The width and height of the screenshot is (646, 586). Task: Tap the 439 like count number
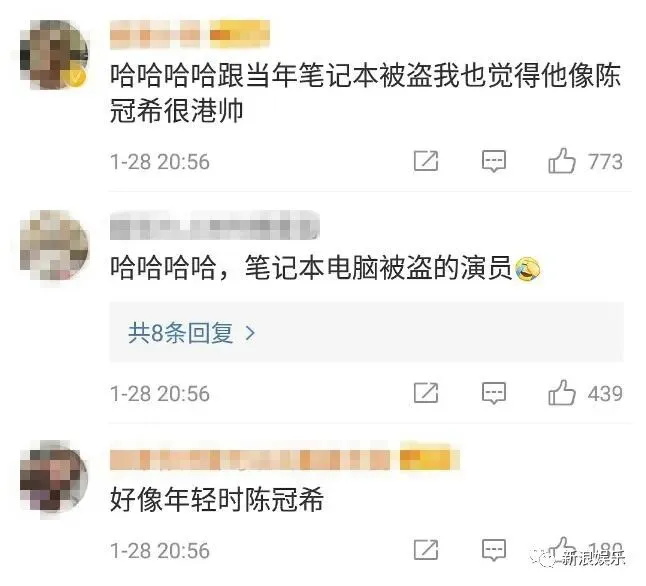pyautogui.click(x=605, y=393)
